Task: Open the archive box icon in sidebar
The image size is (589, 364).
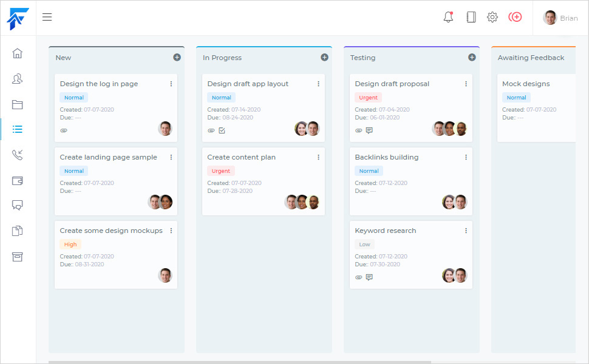Action: (x=18, y=257)
